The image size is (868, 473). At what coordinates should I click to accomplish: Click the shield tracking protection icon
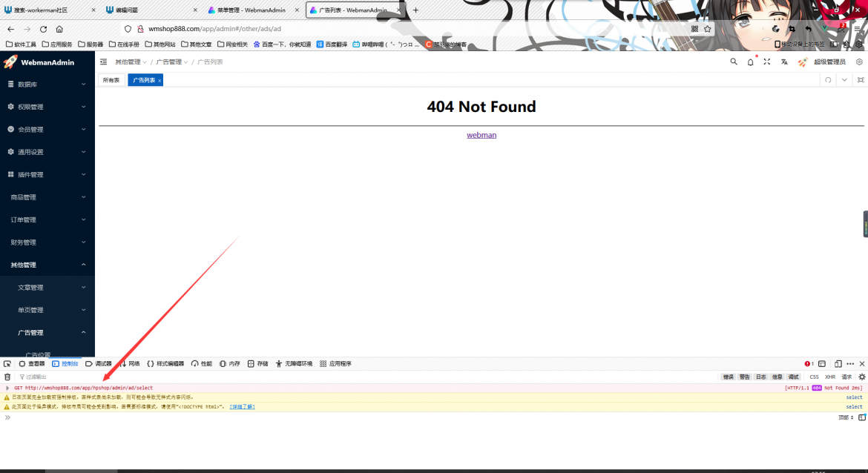[128, 29]
